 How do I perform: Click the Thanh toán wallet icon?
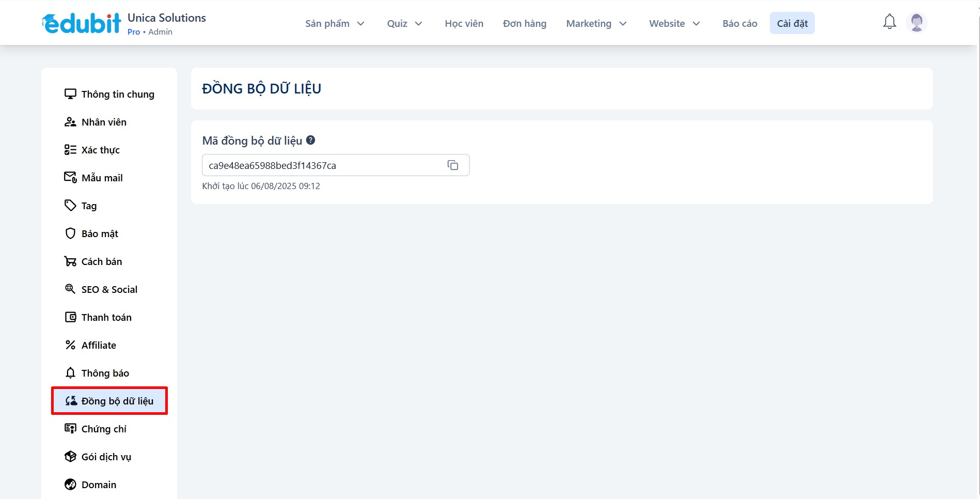click(x=70, y=317)
